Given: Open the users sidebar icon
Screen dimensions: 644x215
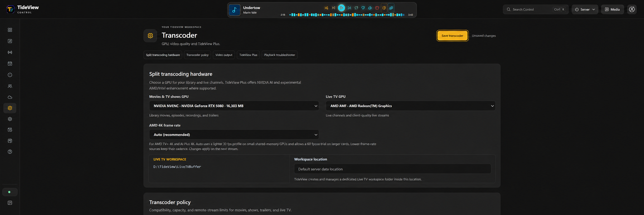Looking at the screenshot, I should click(10, 86).
